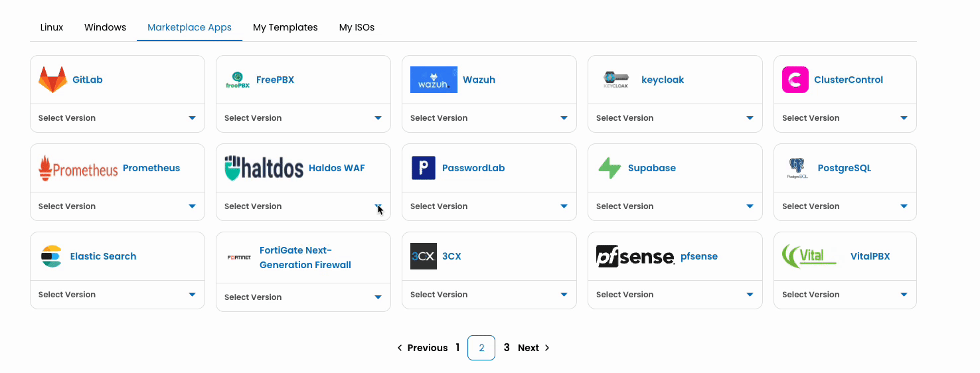Expand the 3CX version dropdown

coord(489,295)
